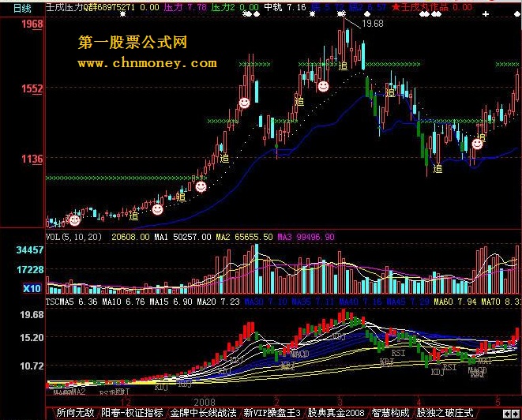Click the 追 marker at the April low

tap(438, 168)
